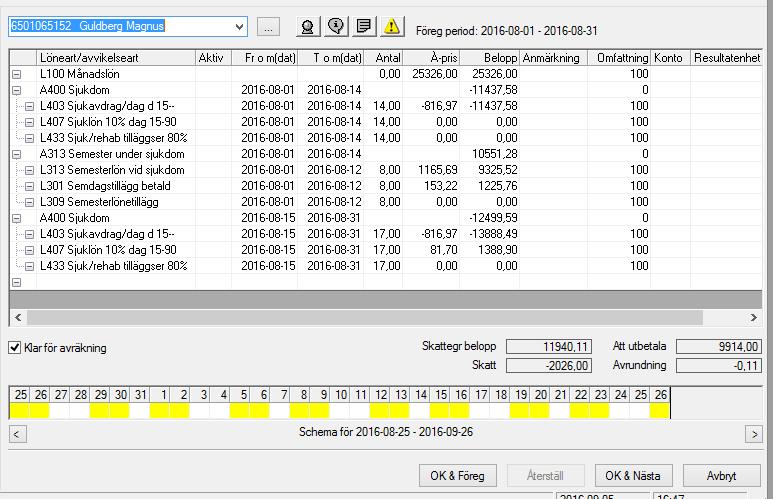Viewport: 773px width, 499px height.
Task: Click the OK & Föreg button
Action: (457, 476)
